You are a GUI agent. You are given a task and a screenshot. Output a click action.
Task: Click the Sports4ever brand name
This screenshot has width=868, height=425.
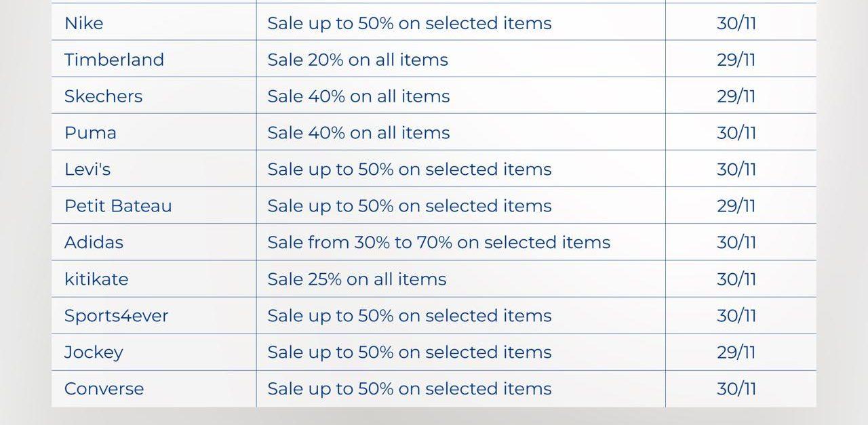(x=116, y=316)
